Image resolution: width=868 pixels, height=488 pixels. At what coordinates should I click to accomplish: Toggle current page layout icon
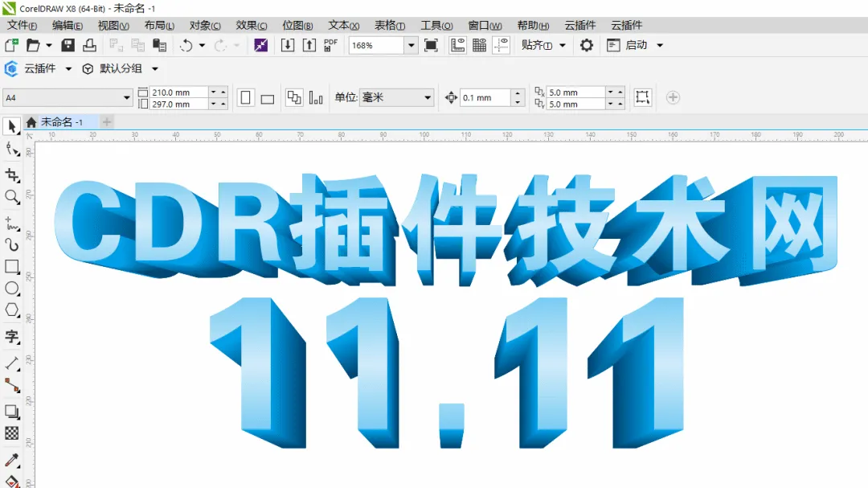pyautogui.click(x=316, y=98)
